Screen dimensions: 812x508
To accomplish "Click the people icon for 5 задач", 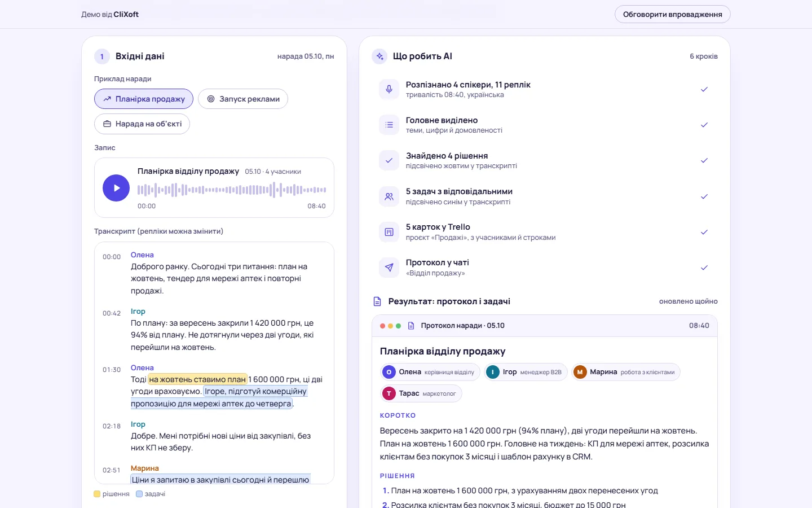I will click(x=389, y=196).
